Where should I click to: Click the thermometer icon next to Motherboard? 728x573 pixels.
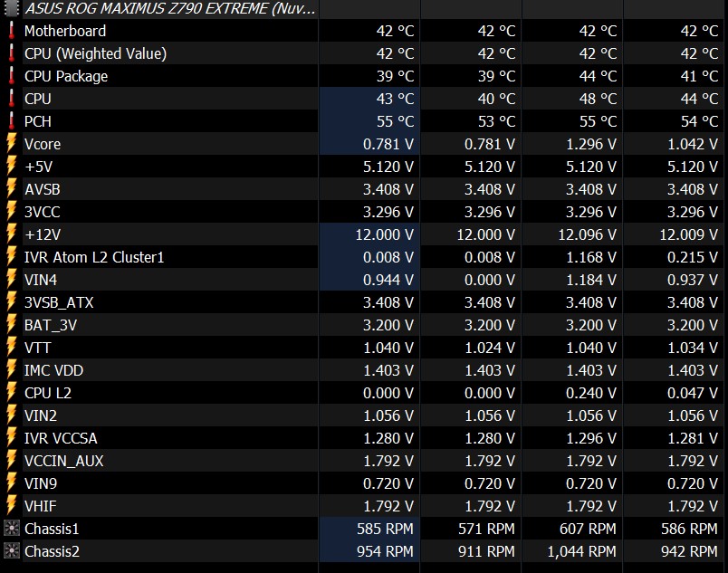[x=12, y=31]
